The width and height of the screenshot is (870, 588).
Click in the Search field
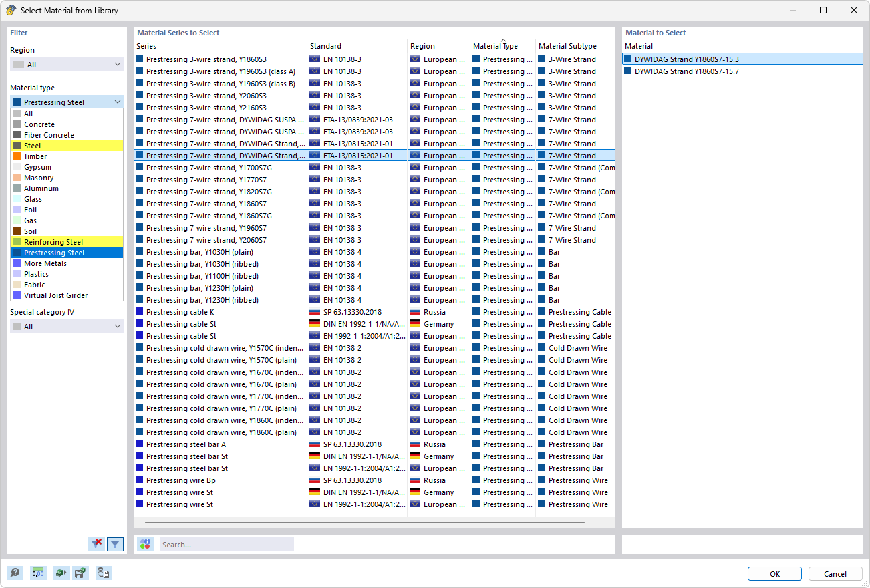[226, 543]
